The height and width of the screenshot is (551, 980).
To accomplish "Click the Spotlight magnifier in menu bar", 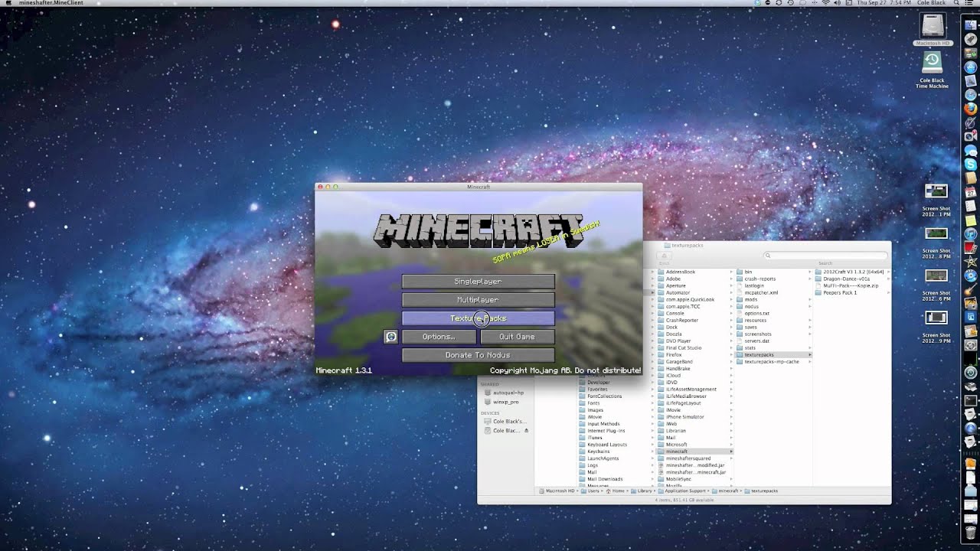I will point(955,3).
